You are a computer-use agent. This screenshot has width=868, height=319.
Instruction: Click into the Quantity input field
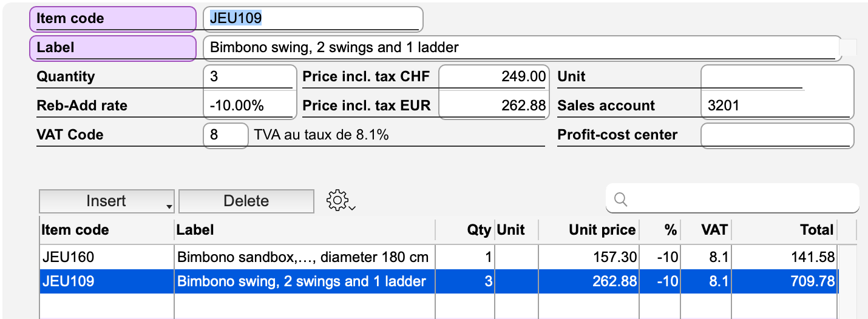249,77
